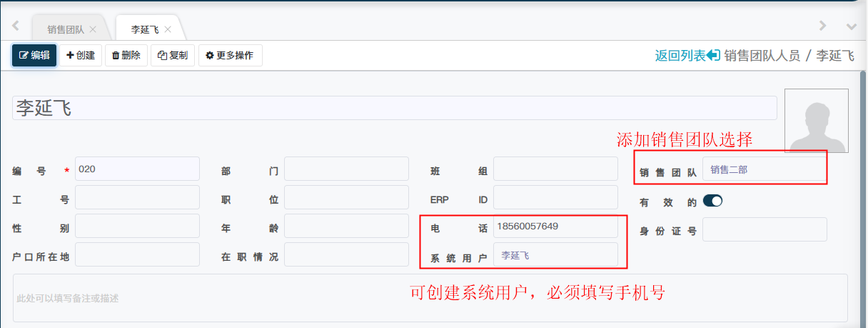Click the employee avatar photo placeholder
The image size is (868, 328).
816,121
